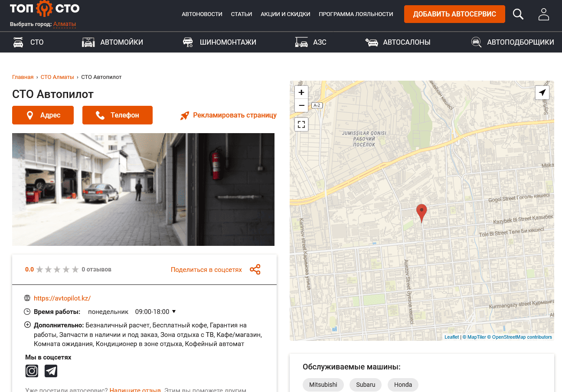Screen dimensions: 562x392
Task: Open the avtopilot.kz website link
Action: click(x=62, y=298)
